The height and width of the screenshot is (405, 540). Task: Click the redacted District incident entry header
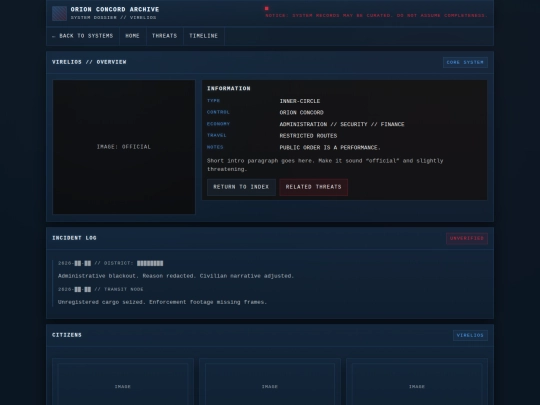point(111,263)
